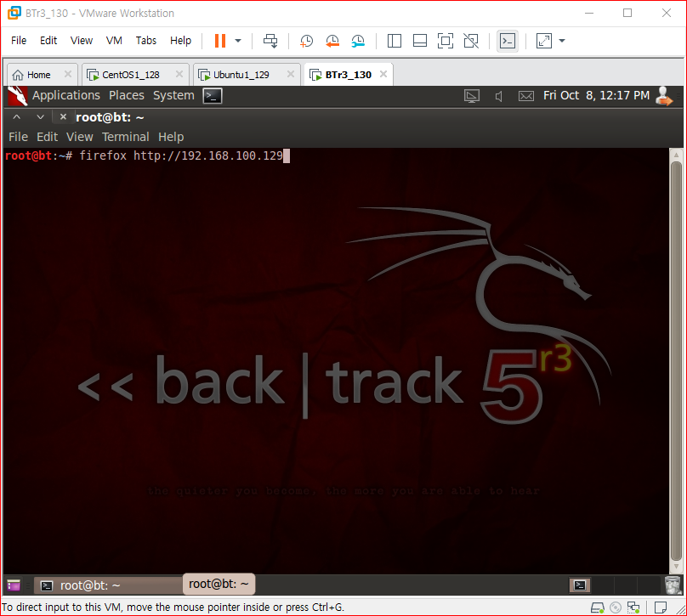Click the terminal scrollbar down arrow
Viewport: 687px width, 616px height.
[676, 567]
